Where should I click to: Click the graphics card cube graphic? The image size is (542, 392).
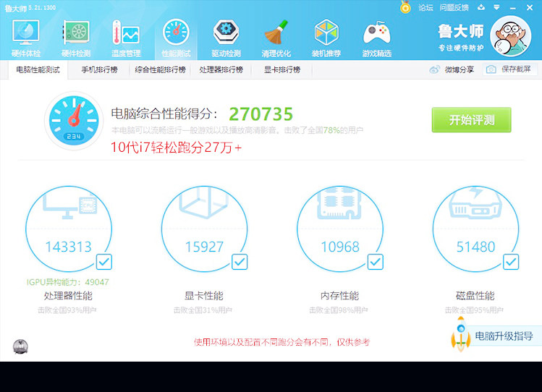point(203,203)
